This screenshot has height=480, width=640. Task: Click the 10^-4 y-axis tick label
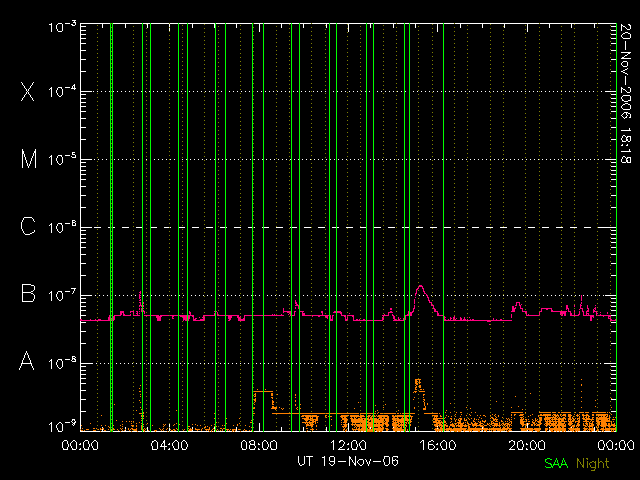pos(62,91)
